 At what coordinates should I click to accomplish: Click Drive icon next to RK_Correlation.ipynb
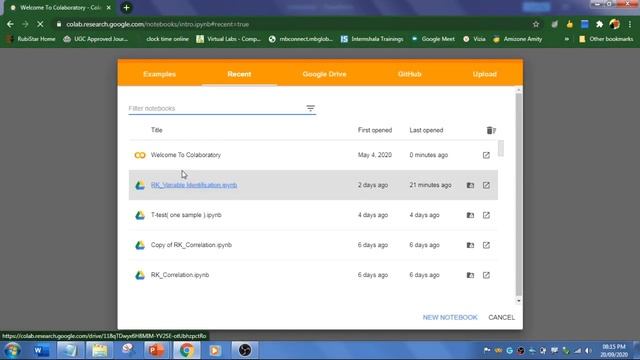click(140, 275)
